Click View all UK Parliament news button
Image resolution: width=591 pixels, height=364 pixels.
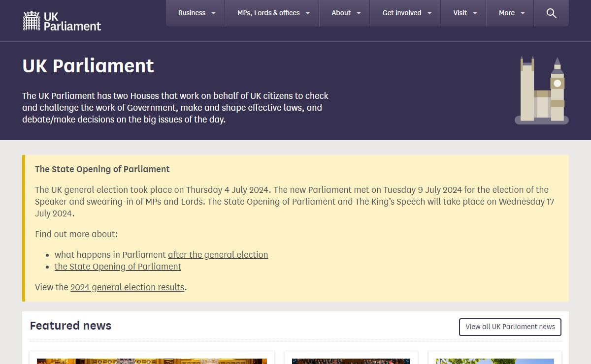coord(510,327)
